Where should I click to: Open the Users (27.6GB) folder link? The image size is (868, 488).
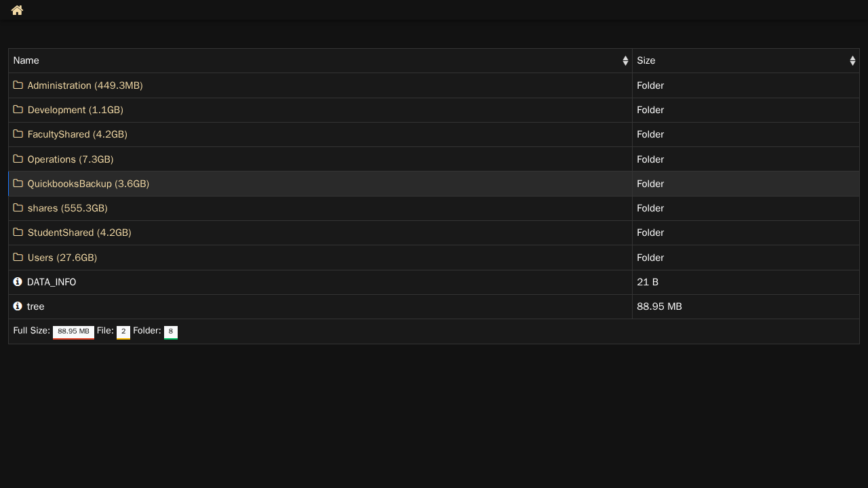(62, 258)
